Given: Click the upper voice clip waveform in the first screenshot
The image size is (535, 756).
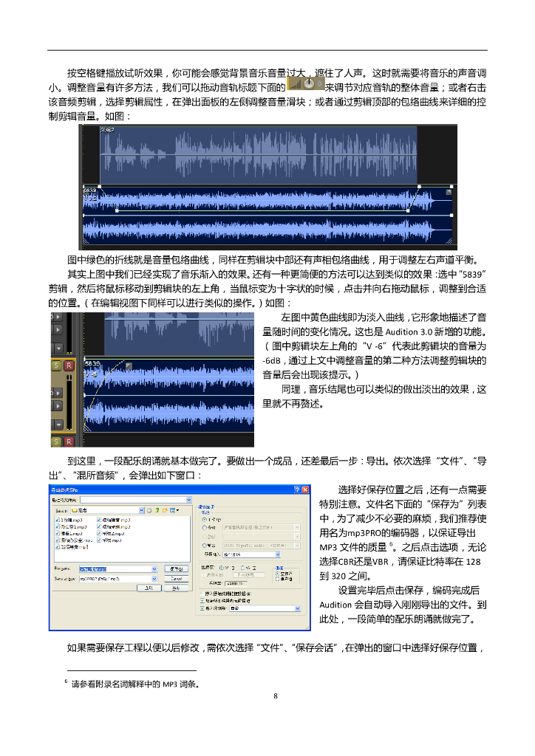Looking at the screenshot, I should click(x=259, y=155).
